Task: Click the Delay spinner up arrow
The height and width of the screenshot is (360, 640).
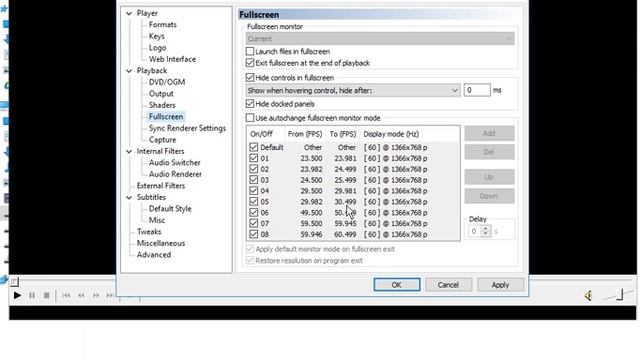Action: (x=485, y=229)
